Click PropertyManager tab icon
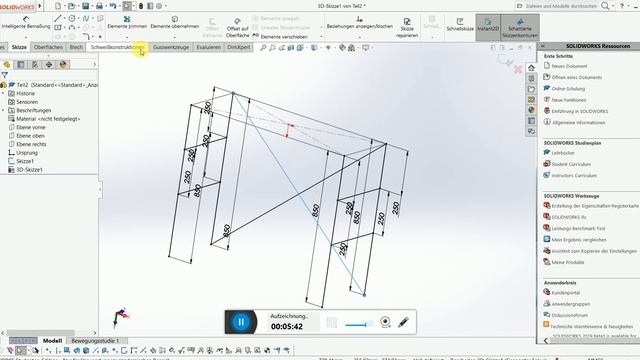The width and height of the screenshot is (640, 360). tap(21, 64)
